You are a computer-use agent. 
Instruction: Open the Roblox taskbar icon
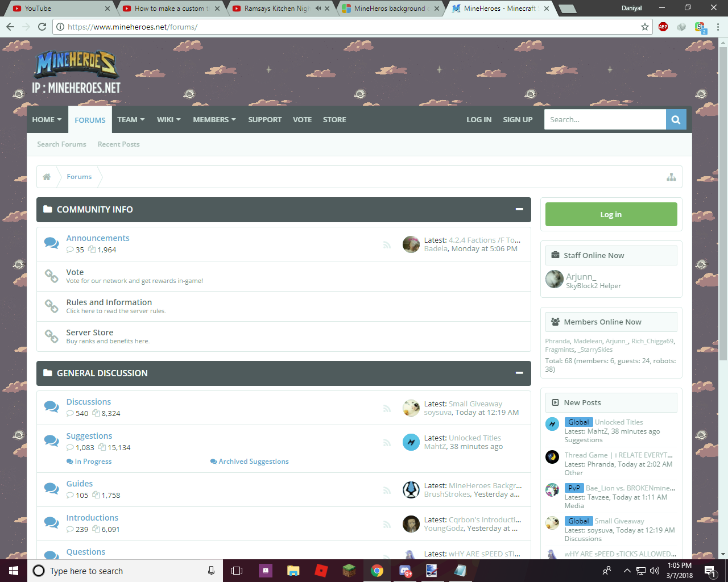tap(321, 571)
